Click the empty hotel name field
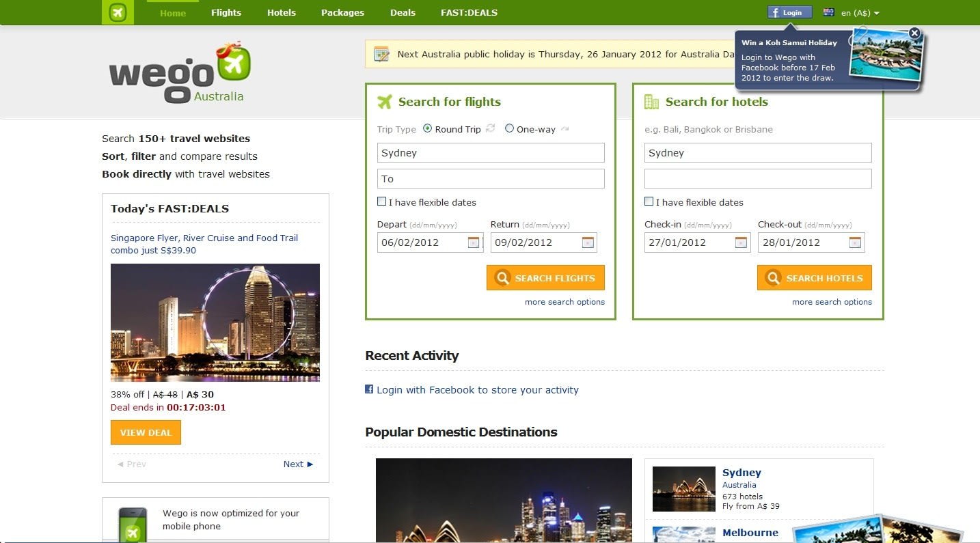Screen dimensions: 980x543 [x=758, y=179]
